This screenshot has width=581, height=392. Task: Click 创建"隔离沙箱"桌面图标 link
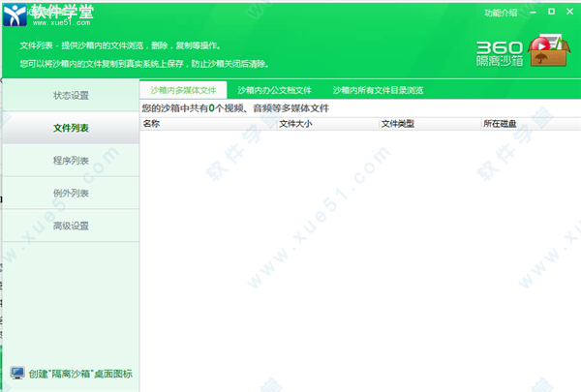point(80,374)
